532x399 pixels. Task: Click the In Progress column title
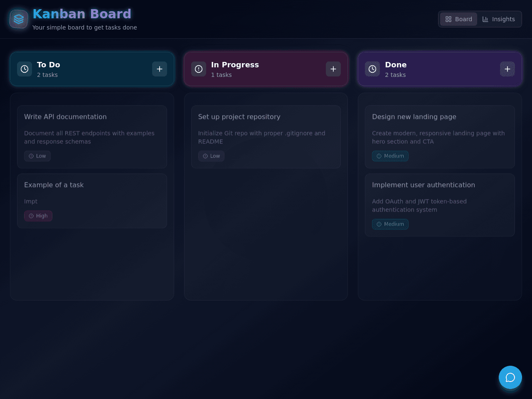[x=235, y=65]
